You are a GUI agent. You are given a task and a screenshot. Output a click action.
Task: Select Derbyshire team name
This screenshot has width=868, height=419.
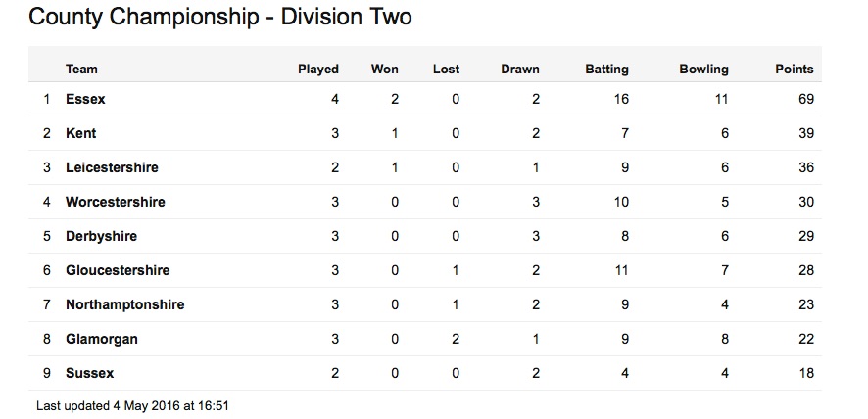101,236
